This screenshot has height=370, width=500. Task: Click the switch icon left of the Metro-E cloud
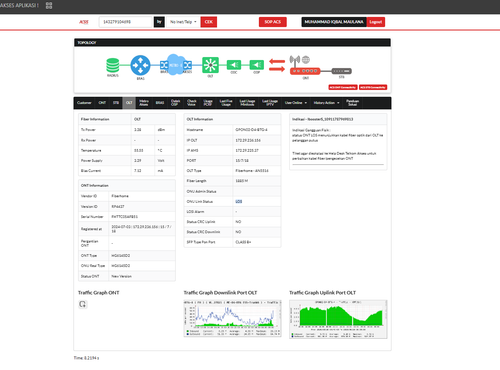click(164, 65)
